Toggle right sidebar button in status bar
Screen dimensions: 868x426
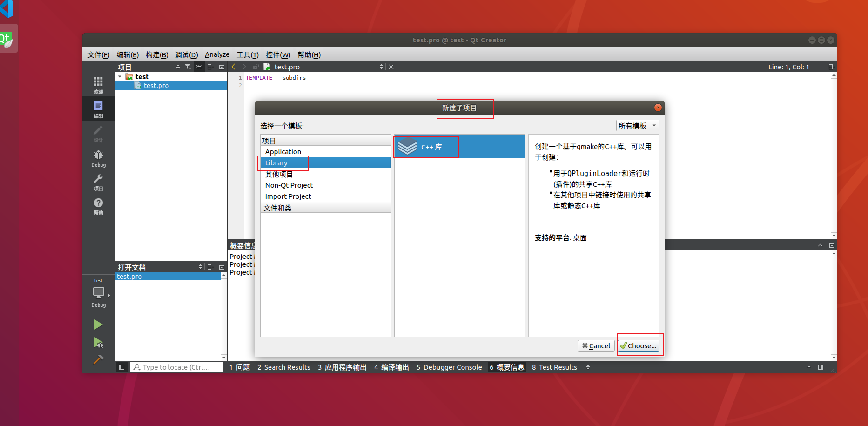(821, 367)
